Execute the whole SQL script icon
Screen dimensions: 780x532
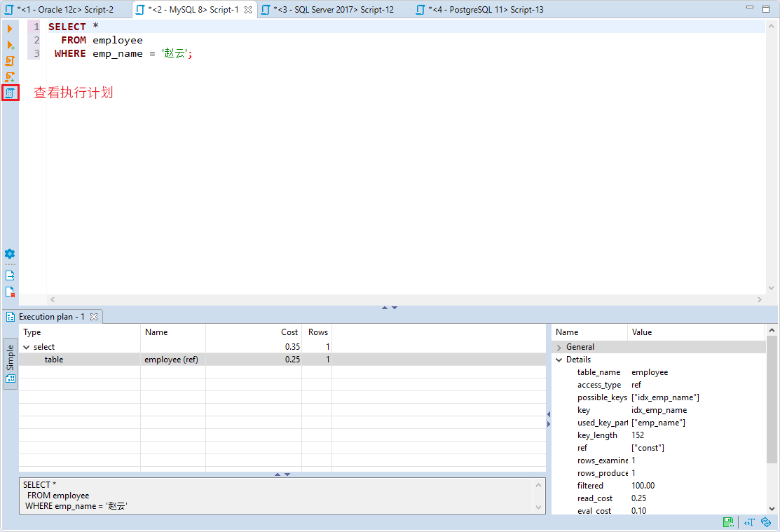point(10,61)
